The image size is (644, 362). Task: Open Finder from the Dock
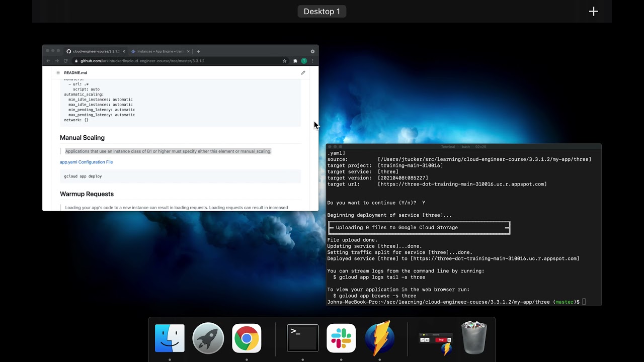[x=170, y=338]
